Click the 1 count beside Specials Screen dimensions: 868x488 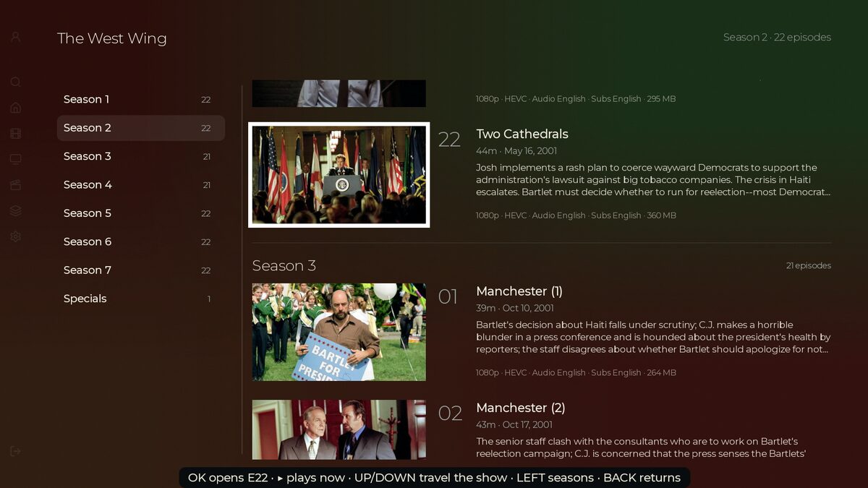coord(209,299)
